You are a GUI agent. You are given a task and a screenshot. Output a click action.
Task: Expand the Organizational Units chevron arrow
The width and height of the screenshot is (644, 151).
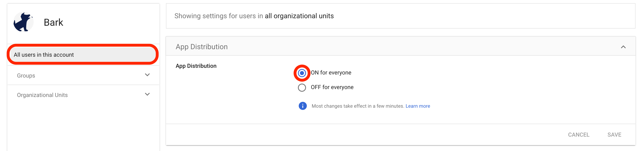pyautogui.click(x=147, y=94)
